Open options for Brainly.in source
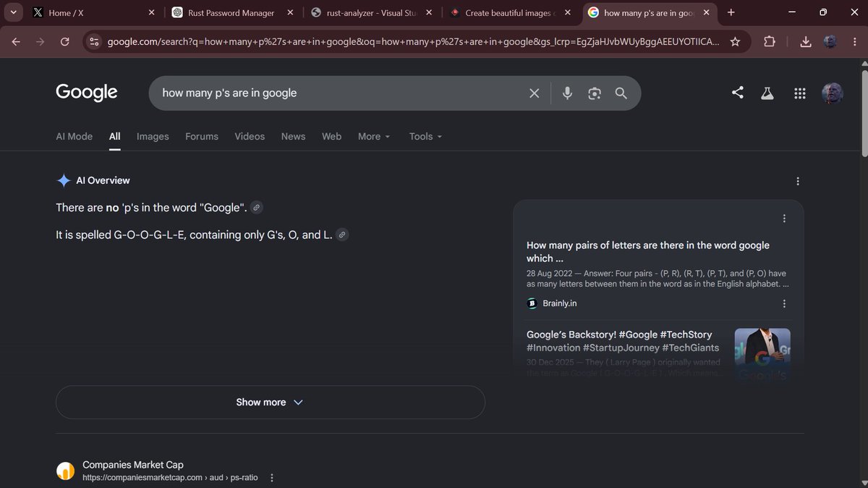Image resolution: width=868 pixels, height=488 pixels. pos(784,304)
